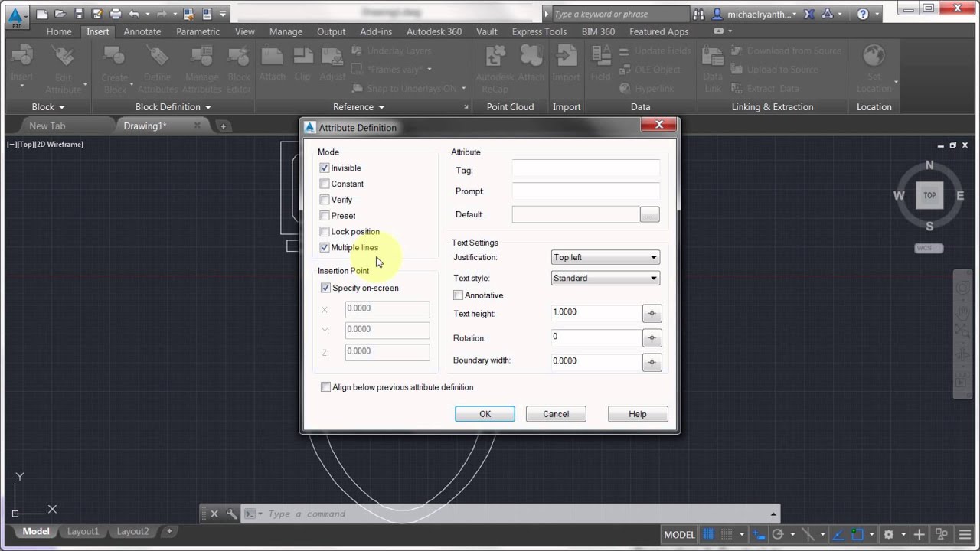The width and height of the screenshot is (980, 551).
Task: Click the Help button in the dialog
Action: point(638,414)
